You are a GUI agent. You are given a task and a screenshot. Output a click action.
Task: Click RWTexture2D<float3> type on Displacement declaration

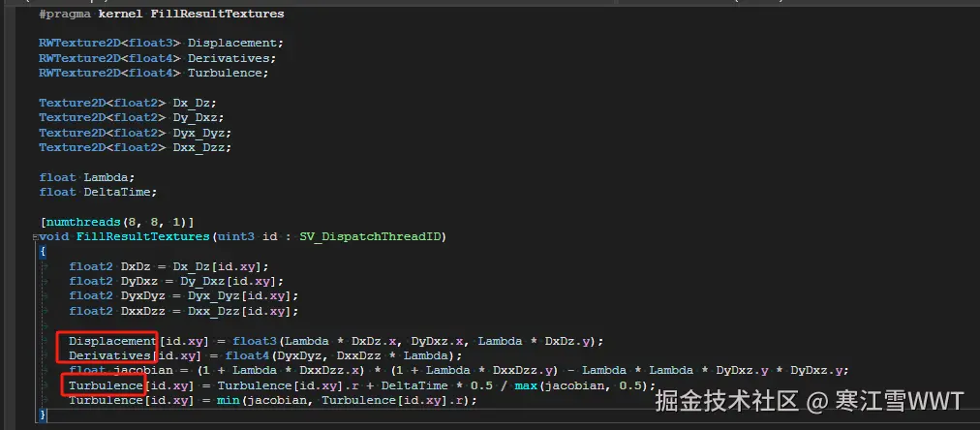pyautogui.click(x=110, y=44)
